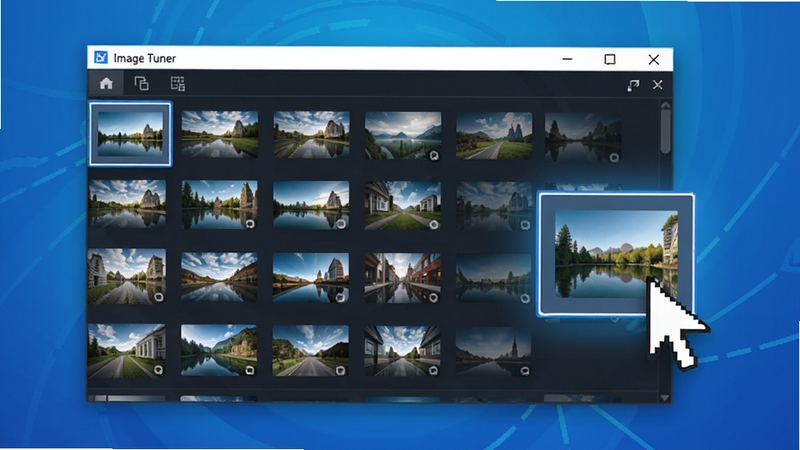Switch to the grid layout toolbar icon
The width and height of the screenshot is (800, 450).
[x=178, y=84]
